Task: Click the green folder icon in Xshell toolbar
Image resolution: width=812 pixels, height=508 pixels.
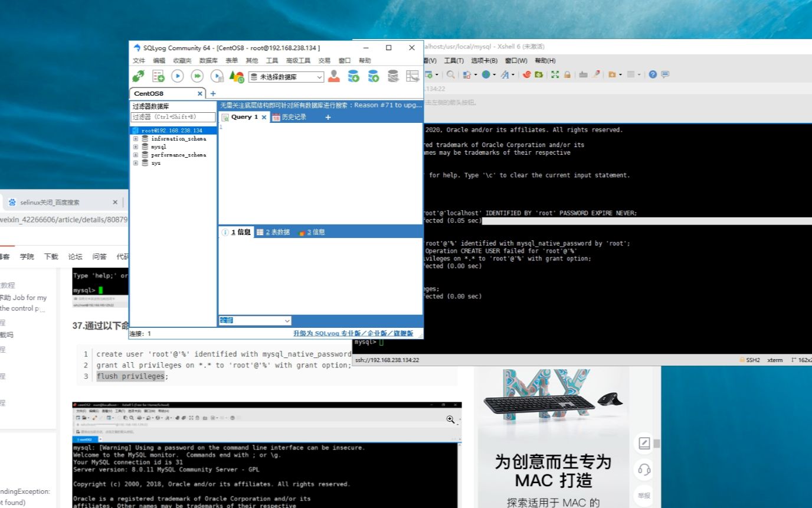Action: (539, 74)
